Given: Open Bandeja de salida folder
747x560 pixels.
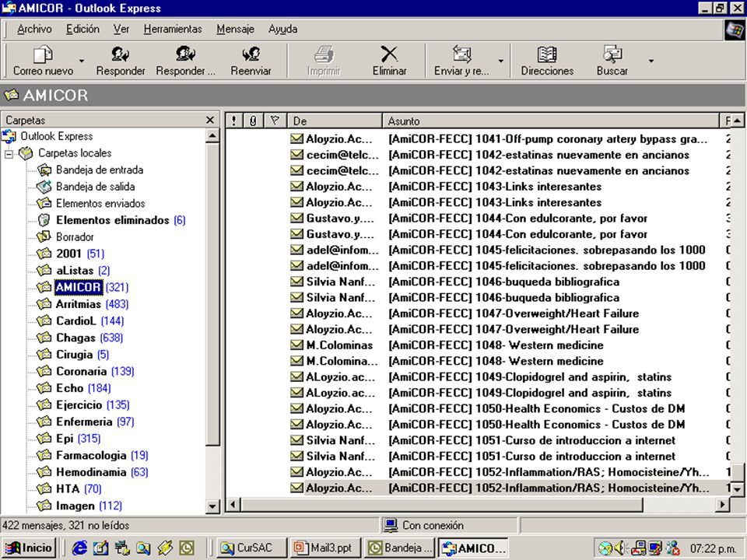Looking at the screenshot, I should [95, 187].
